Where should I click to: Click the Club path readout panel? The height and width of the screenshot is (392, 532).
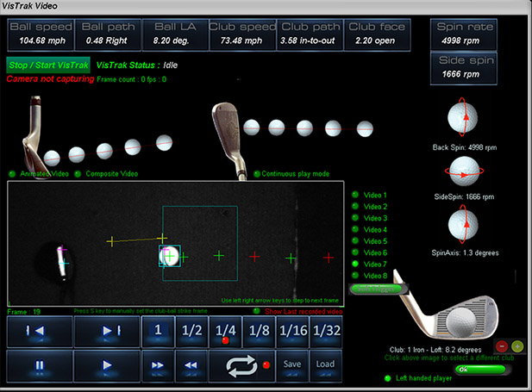(x=310, y=34)
